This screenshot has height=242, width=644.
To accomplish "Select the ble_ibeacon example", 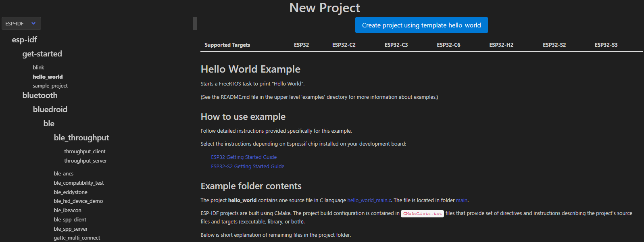I will pyautogui.click(x=67, y=210).
